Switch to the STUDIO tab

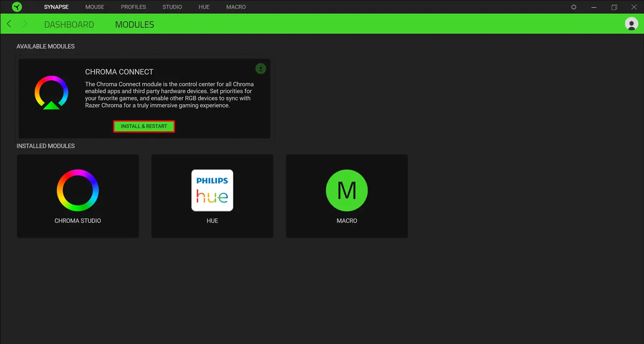[x=172, y=7]
